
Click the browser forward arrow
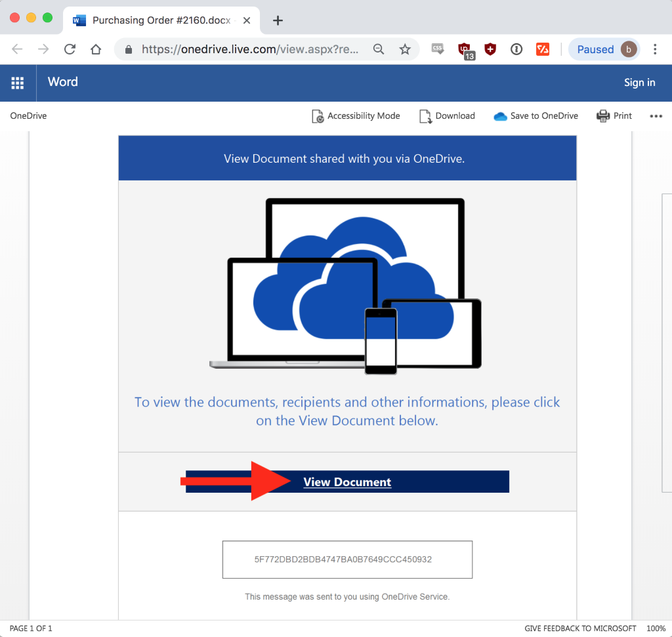43,49
